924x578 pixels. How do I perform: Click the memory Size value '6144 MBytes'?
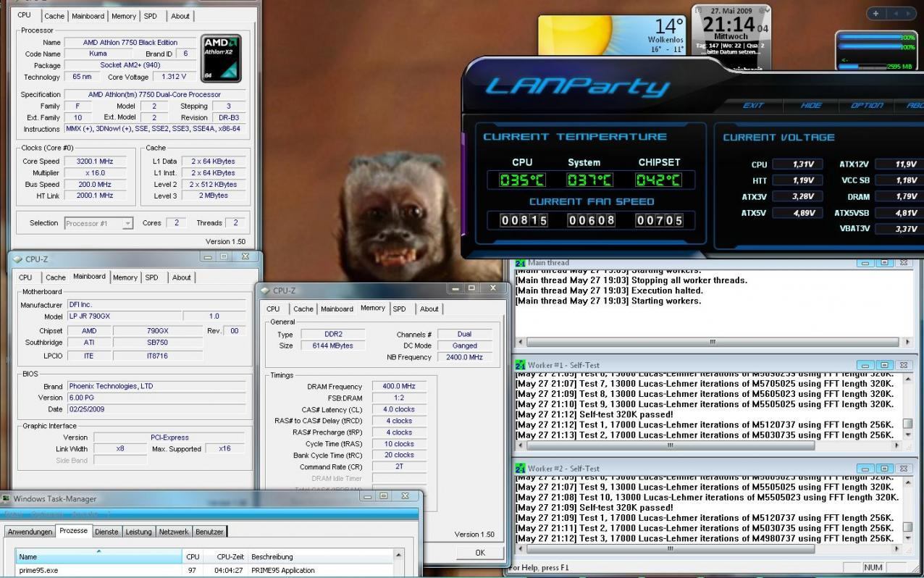coord(333,346)
